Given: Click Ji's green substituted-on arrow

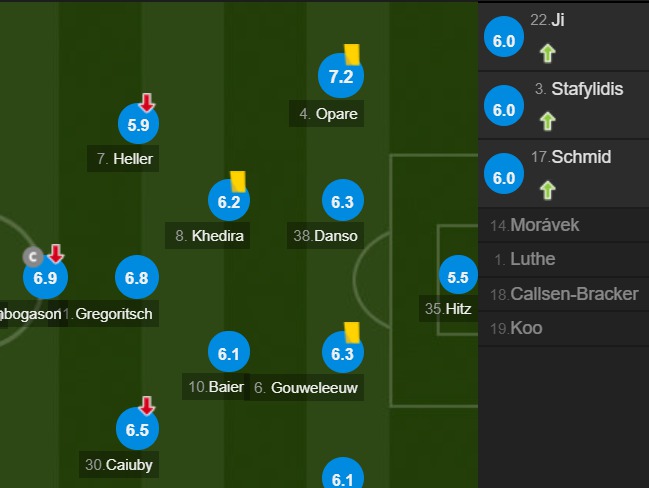Looking at the screenshot, I should click(x=547, y=53).
